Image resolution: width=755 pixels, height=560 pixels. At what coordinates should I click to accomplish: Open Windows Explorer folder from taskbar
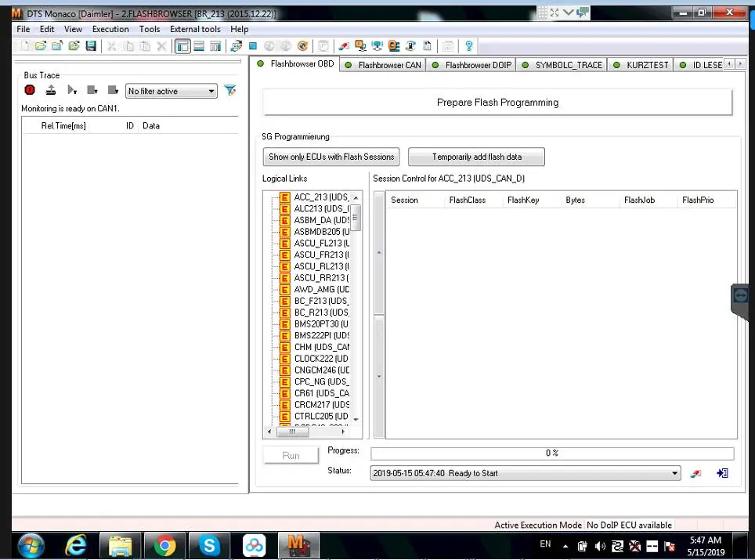coord(121,546)
